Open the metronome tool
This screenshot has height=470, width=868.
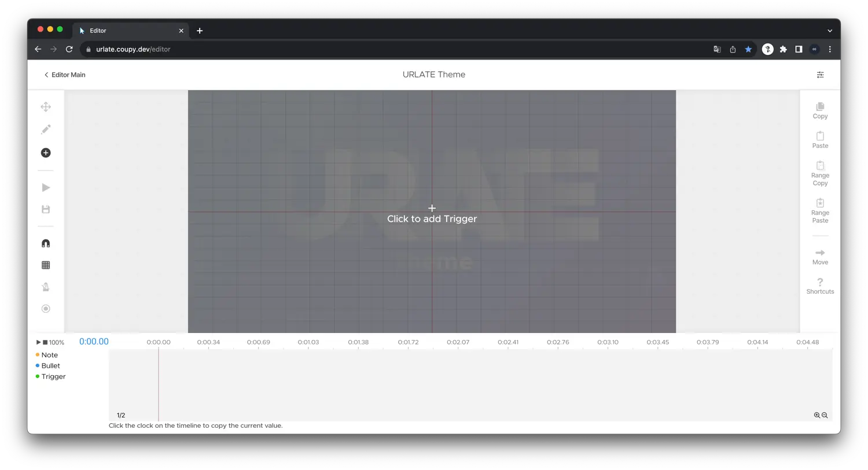pos(46,287)
